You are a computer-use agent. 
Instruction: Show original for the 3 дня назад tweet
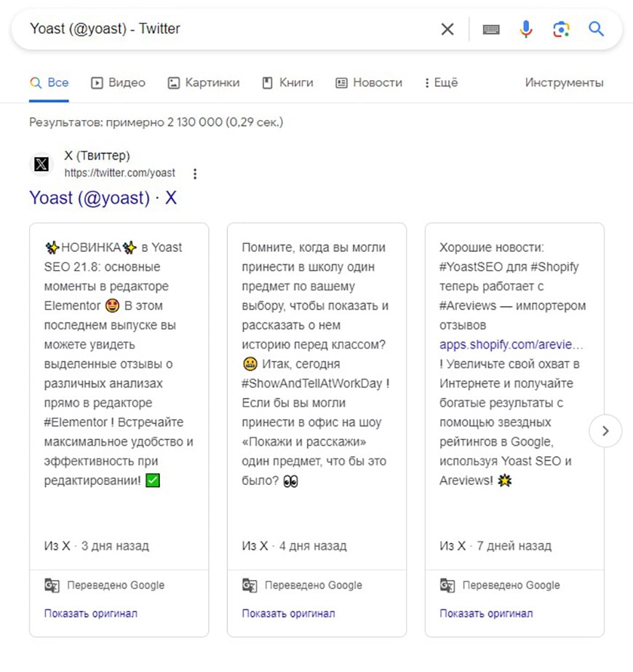91,614
